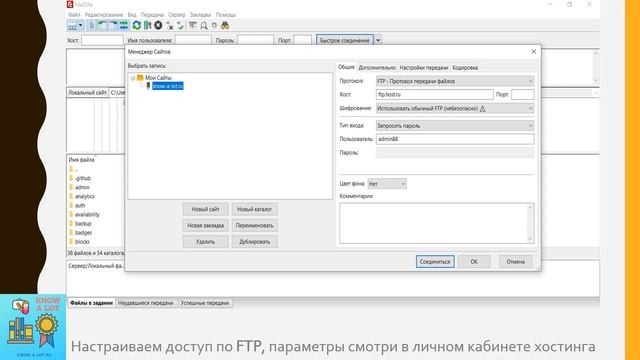Open the Сервер menu
This screenshot has height=360, width=640.
(177, 15)
